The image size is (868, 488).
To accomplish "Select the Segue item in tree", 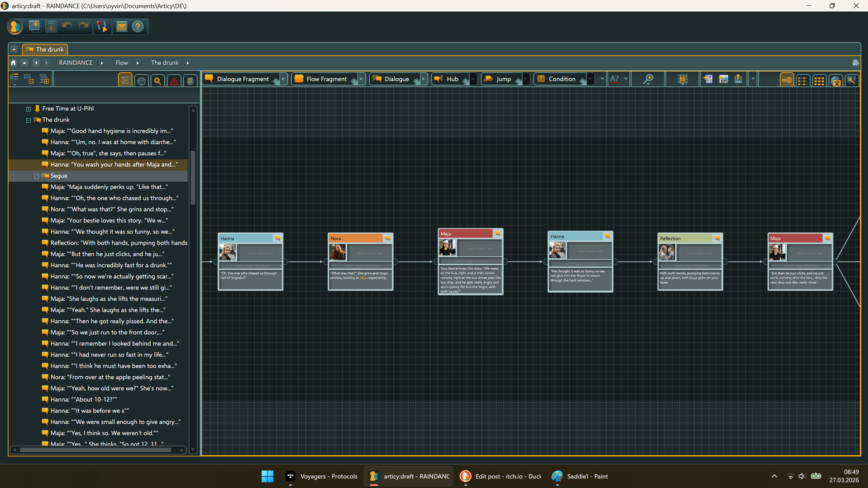I will tap(59, 176).
